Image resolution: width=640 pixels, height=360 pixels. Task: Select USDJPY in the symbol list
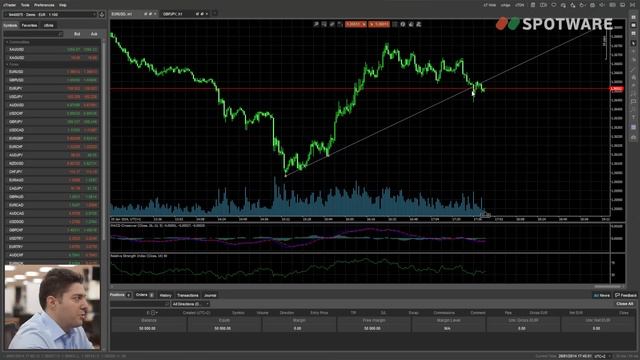point(52,97)
